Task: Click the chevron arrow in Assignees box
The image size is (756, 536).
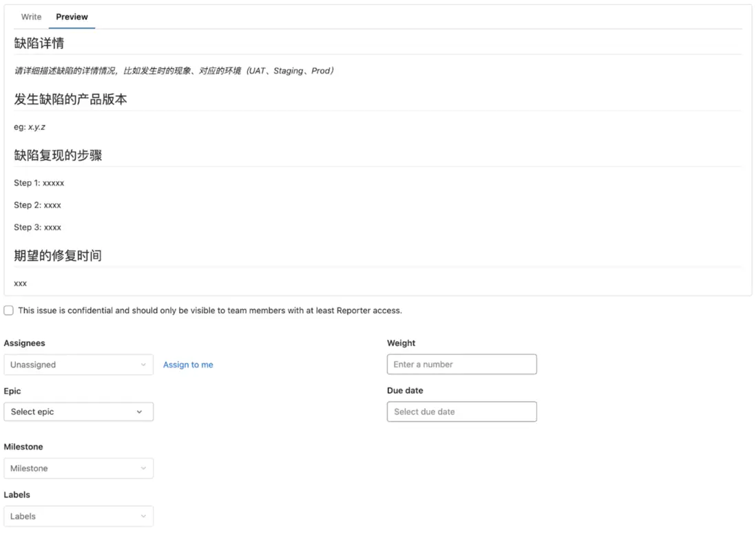Action: coord(143,365)
